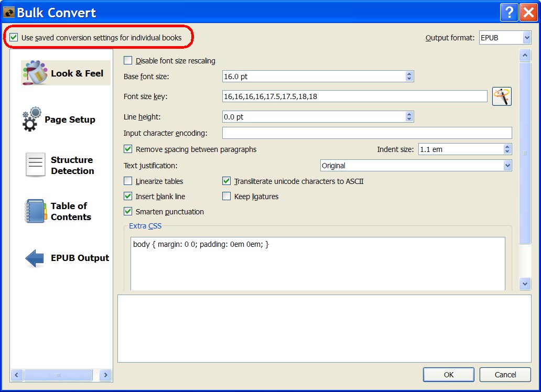
Task: Check the Linearize tables option
Action: (128, 181)
